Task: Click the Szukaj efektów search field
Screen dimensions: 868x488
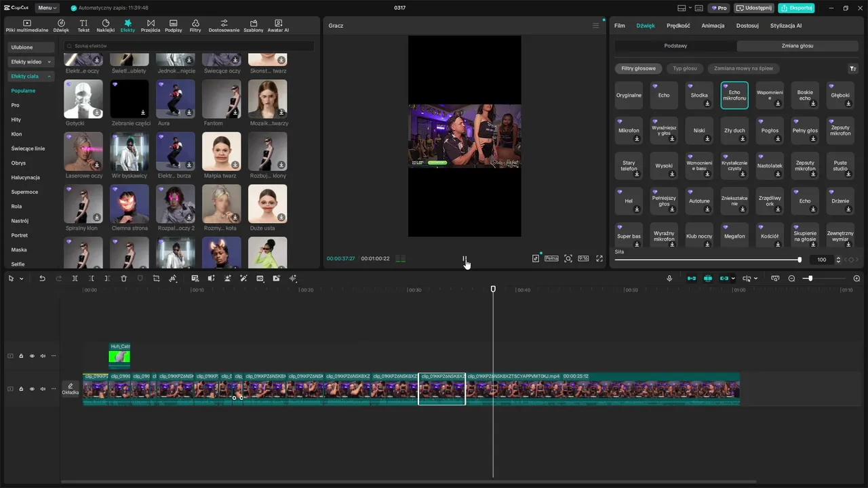Action: (x=189, y=45)
